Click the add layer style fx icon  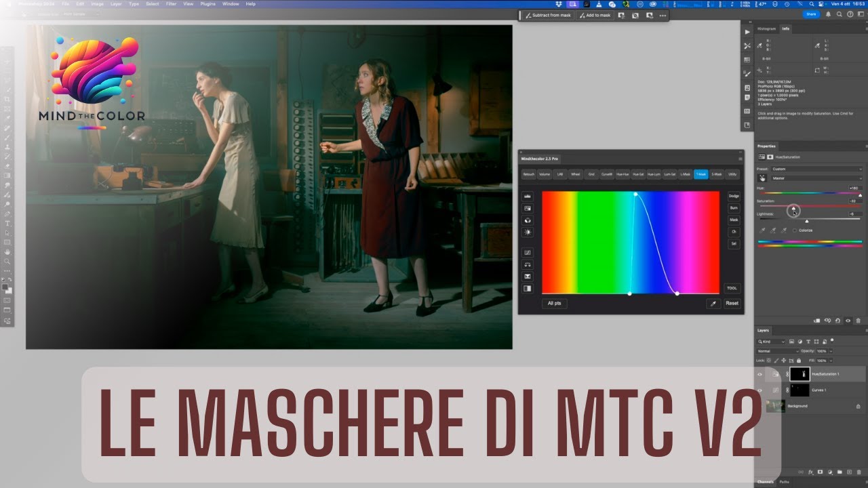coord(810,471)
